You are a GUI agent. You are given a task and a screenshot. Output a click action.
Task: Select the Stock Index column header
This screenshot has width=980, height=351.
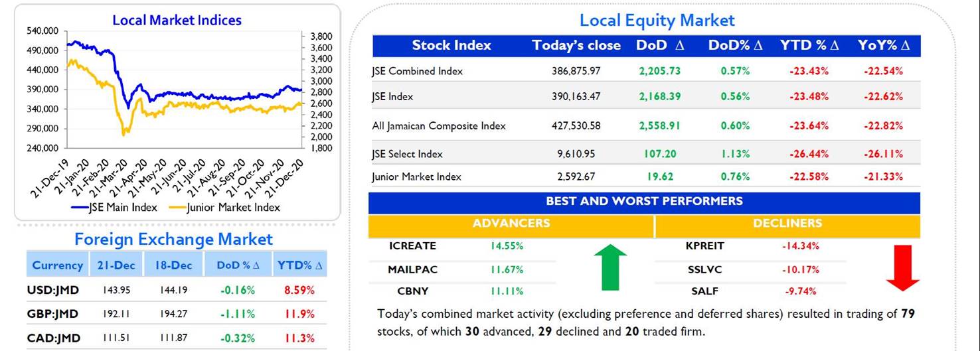[x=451, y=45]
